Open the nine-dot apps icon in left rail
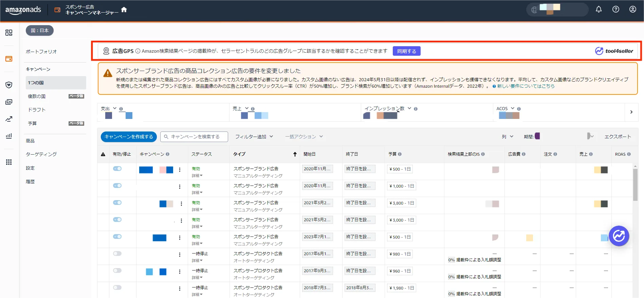 click(9, 162)
